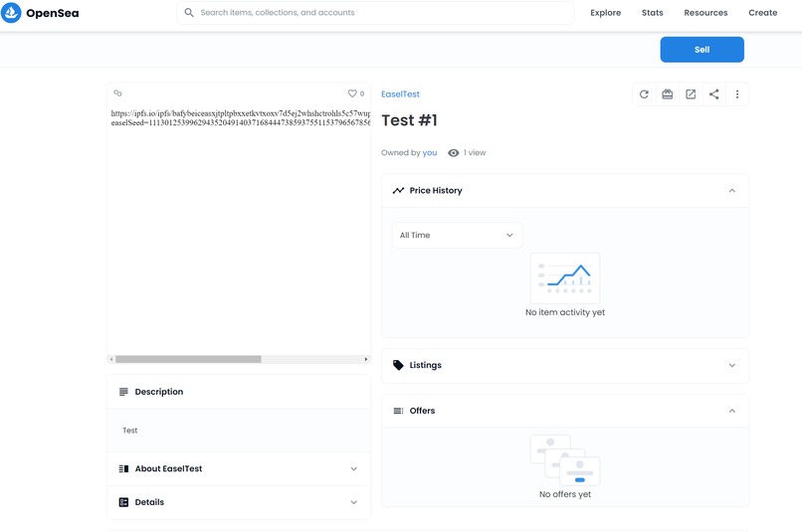Image resolution: width=802 pixels, height=532 pixels.
Task: Open the three-dot more options menu
Action: pyautogui.click(x=737, y=94)
